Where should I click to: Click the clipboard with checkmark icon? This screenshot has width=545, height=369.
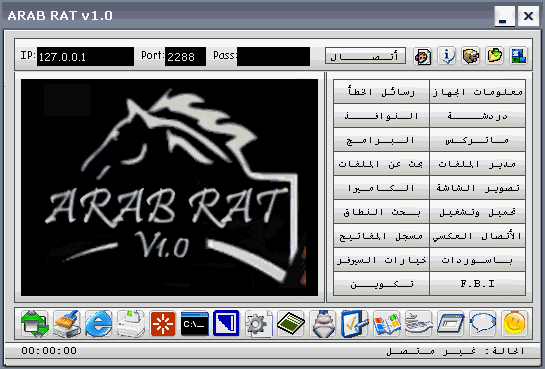(x=355, y=324)
